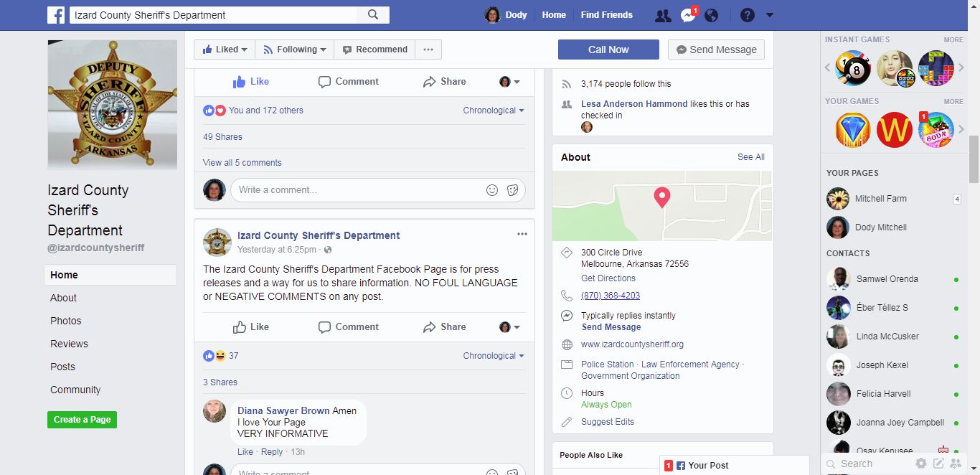Screen dimensions: 980x475
Task: Open Chronological comment sort dropdown on second post
Action: 494,356
